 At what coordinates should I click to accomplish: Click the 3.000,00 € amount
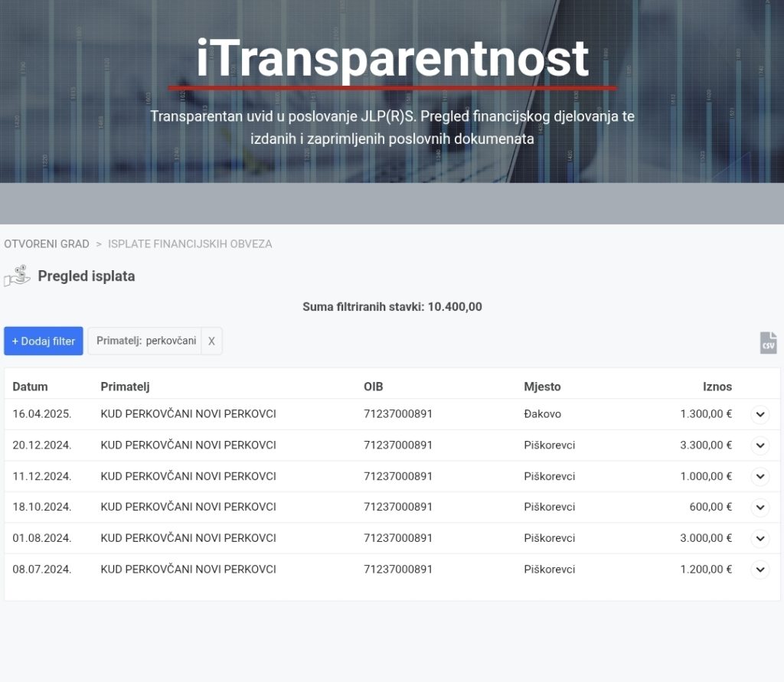coord(705,538)
